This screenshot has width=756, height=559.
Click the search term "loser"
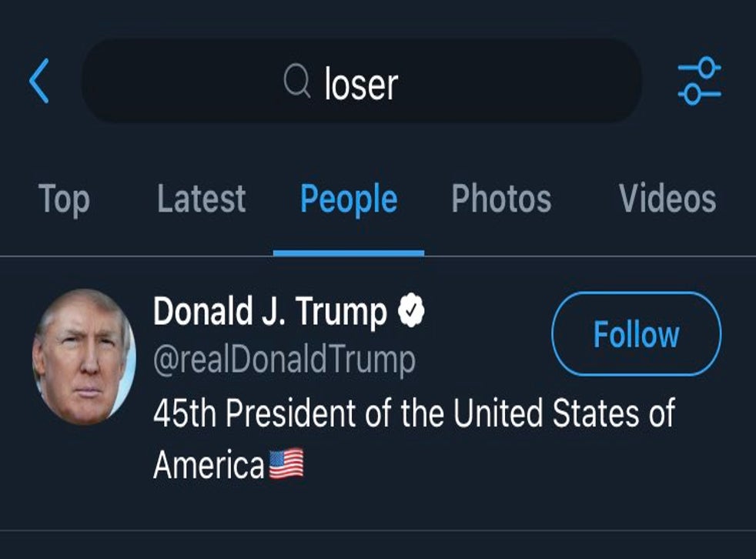point(361,82)
